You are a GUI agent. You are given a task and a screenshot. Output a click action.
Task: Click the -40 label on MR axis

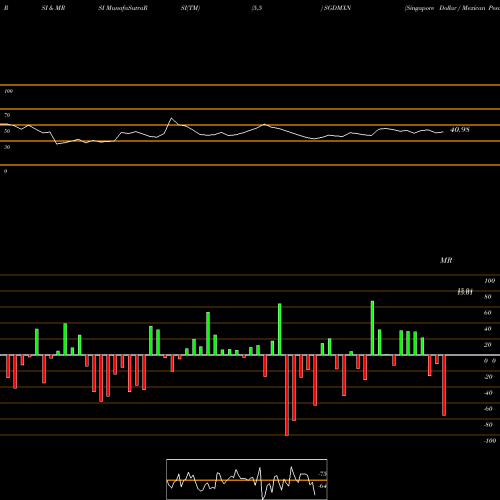click(x=488, y=393)
